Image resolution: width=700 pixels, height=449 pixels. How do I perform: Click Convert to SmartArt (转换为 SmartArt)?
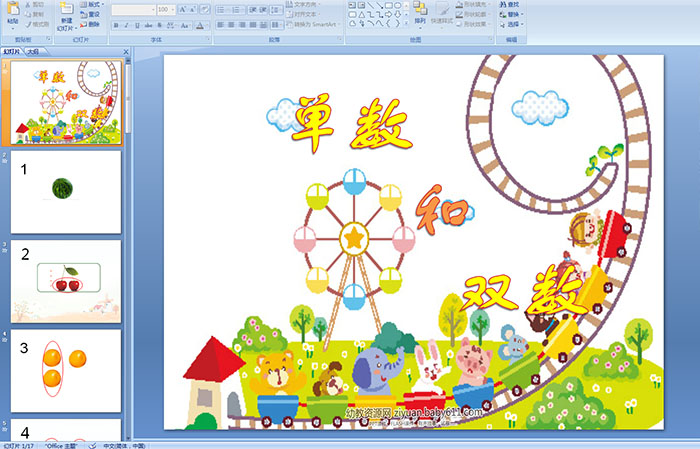click(x=313, y=24)
